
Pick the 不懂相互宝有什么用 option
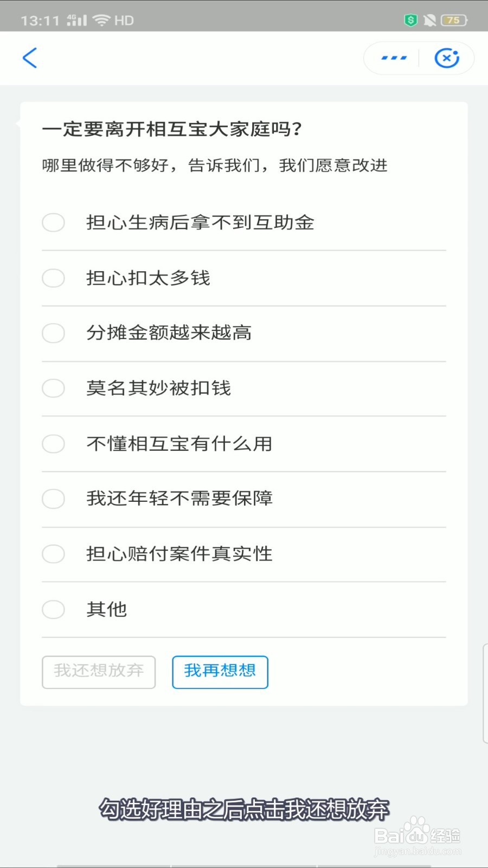244,444
